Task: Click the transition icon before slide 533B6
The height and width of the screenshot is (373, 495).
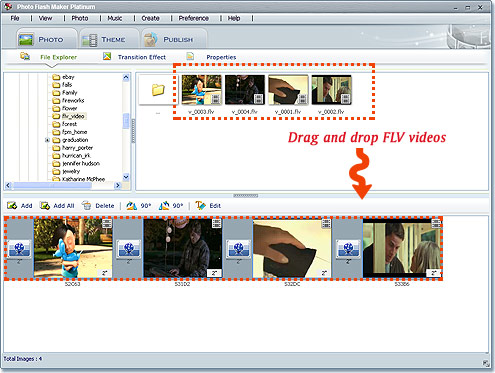Action: [348, 249]
